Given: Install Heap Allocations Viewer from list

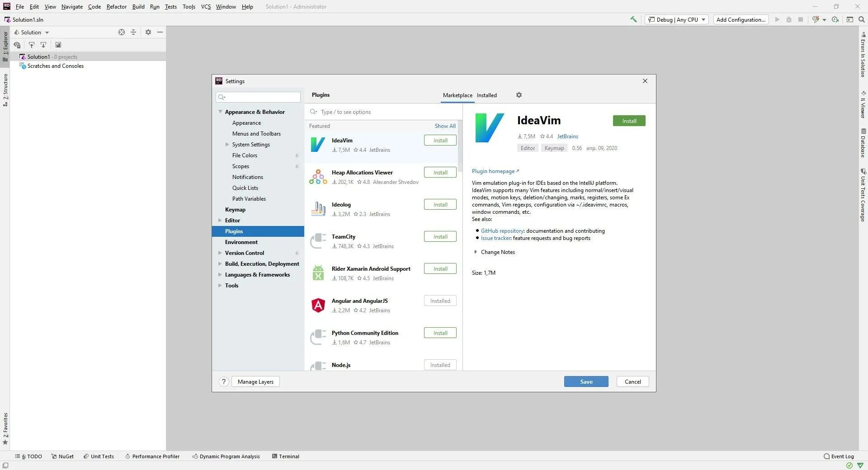Looking at the screenshot, I should point(440,172).
